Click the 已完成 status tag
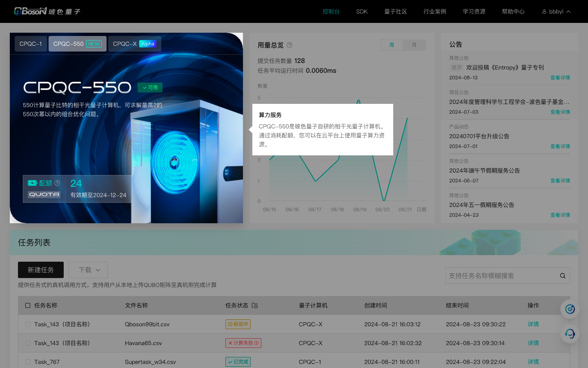588x368 pixels. (238, 362)
